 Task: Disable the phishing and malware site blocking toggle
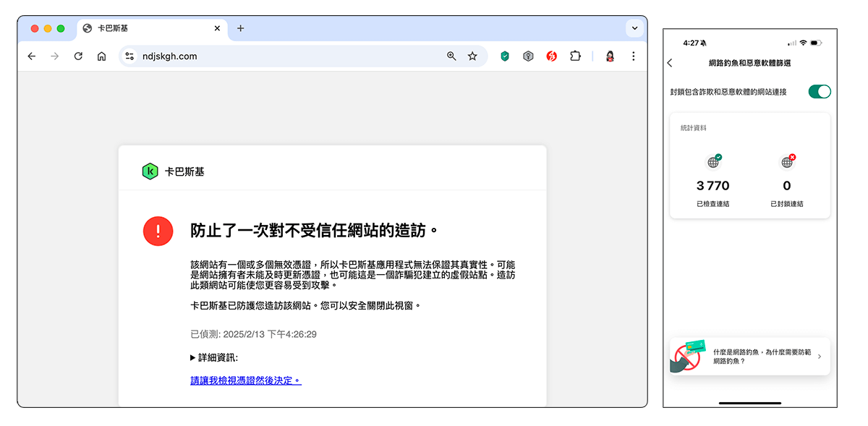coord(819,92)
